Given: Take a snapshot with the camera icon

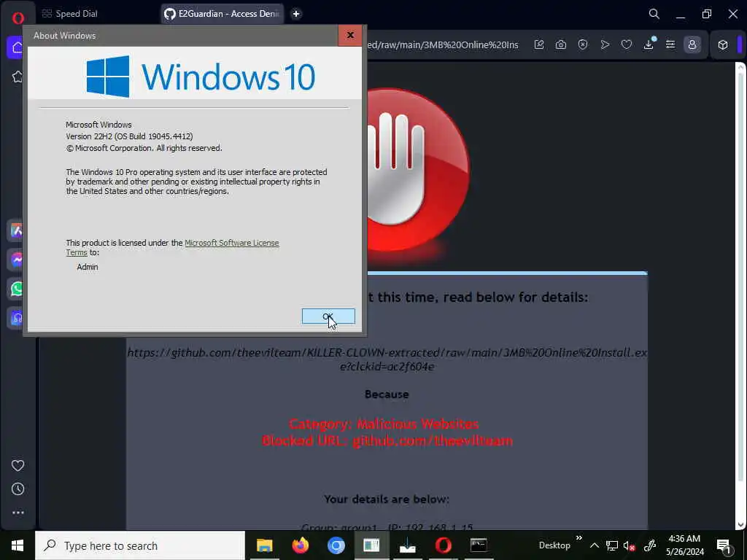Looking at the screenshot, I should click(561, 44).
